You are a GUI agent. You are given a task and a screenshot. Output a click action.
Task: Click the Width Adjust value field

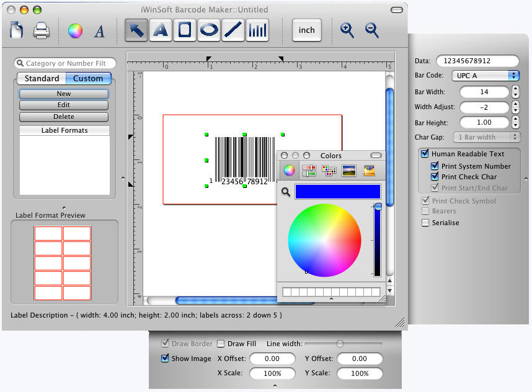click(484, 107)
